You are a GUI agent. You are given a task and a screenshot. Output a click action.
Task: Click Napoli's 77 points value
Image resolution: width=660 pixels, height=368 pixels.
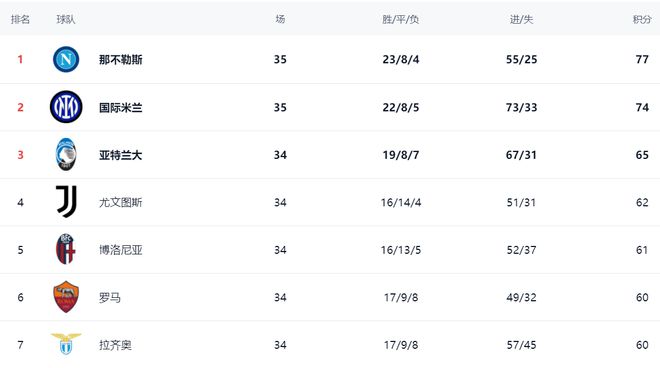(642, 59)
